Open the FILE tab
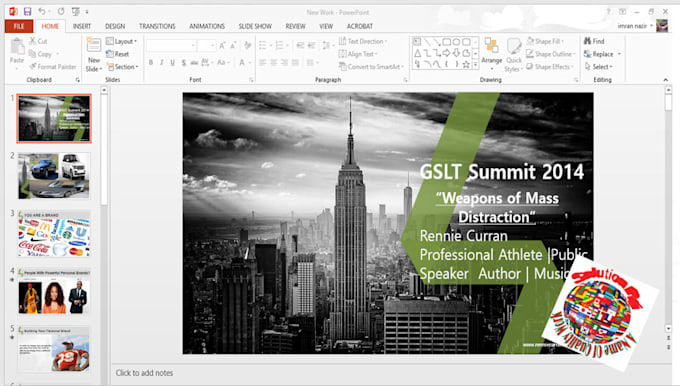 (19, 26)
